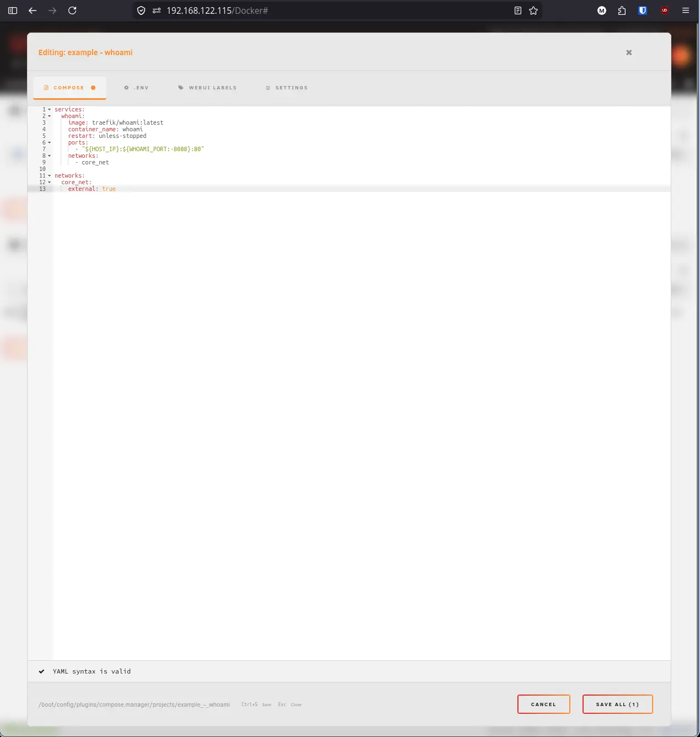Open the browser extensions puzzle icon
Viewport: 700px width, 737px height.
point(622,10)
